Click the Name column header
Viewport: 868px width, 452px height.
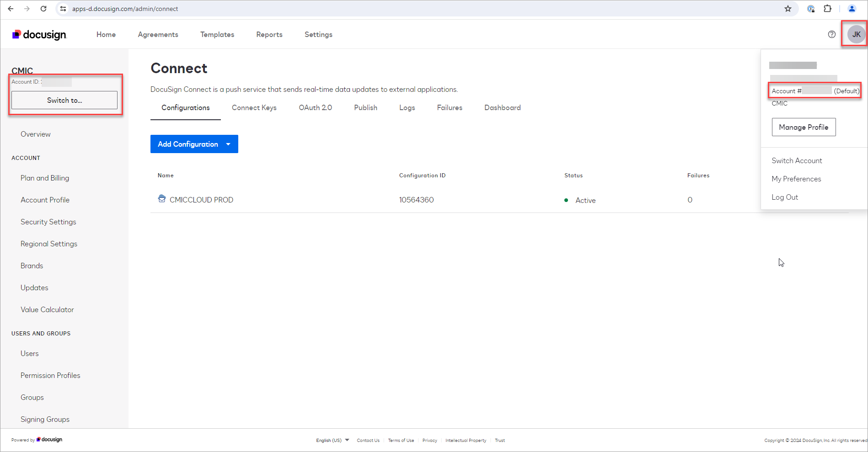(x=166, y=175)
